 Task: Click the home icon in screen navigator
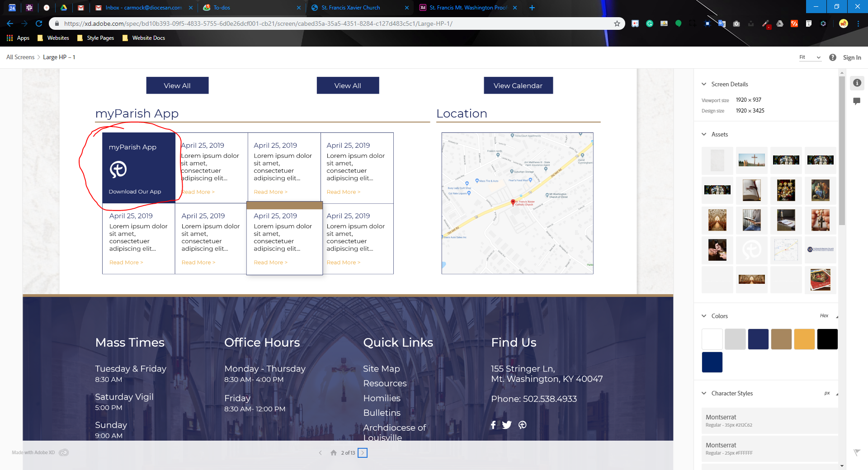click(x=334, y=453)
